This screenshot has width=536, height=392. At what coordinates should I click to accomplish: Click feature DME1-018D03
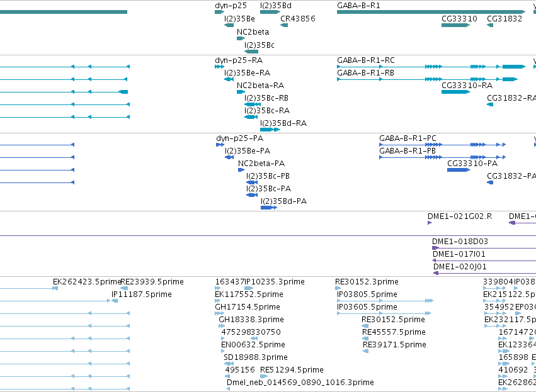click(x=460, y=242)
